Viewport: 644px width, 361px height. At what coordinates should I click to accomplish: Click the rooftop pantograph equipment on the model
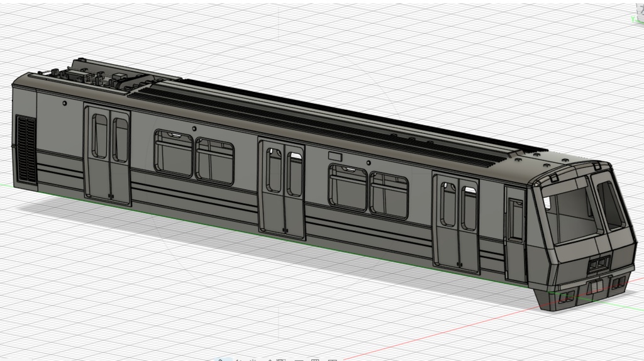pyautogui.click(x=103, y=77)
